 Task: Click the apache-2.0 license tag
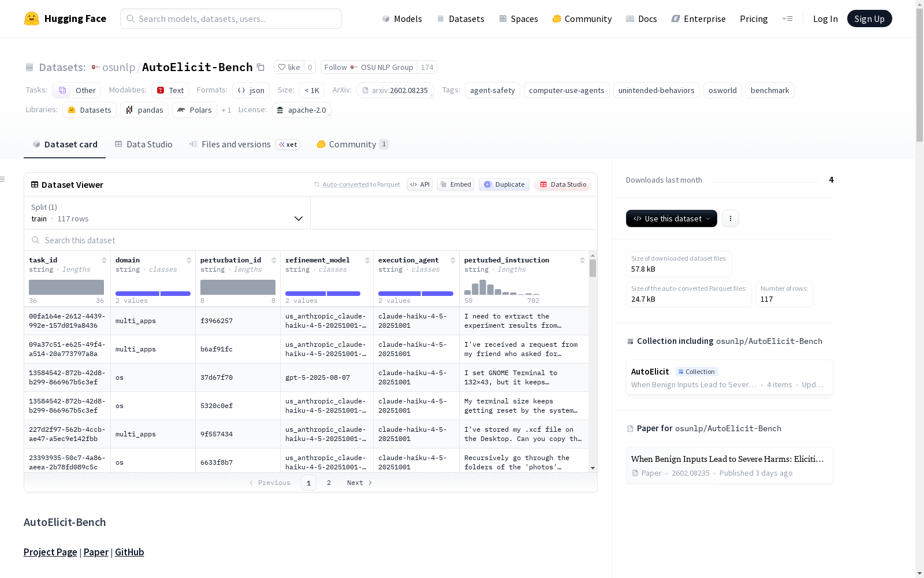tap(301, 110)
